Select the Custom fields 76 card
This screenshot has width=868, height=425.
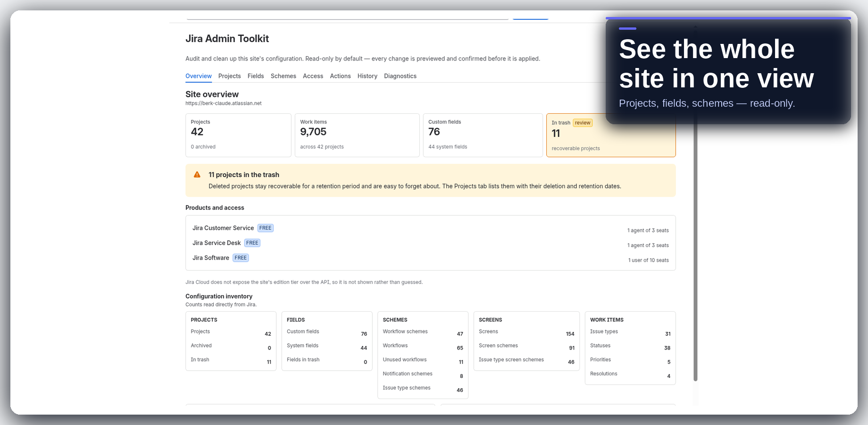click(x=483, y=135)
